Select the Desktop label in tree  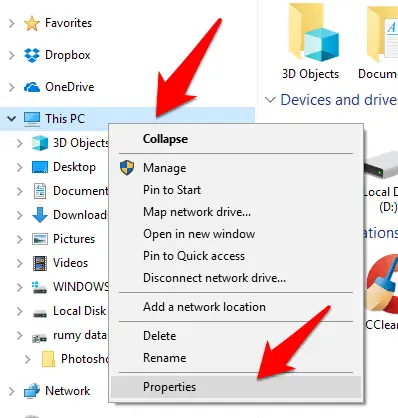74,167
